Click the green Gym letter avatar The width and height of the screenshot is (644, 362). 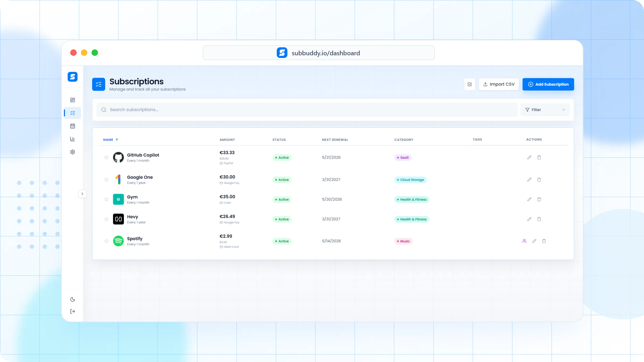pyautogui.click(x=118, y=199)
